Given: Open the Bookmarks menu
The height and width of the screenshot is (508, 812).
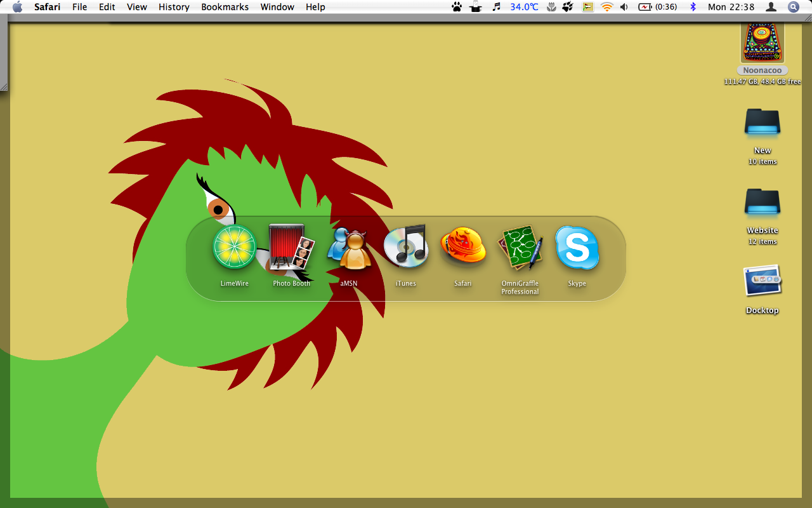Looking at the screenshot, I should [x=225, y=7].
